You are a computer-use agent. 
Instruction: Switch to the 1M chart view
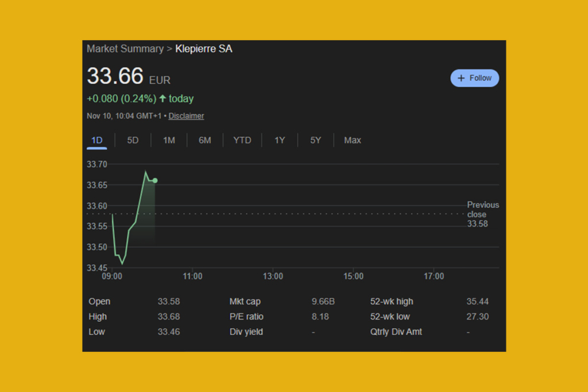click(169, 140)
